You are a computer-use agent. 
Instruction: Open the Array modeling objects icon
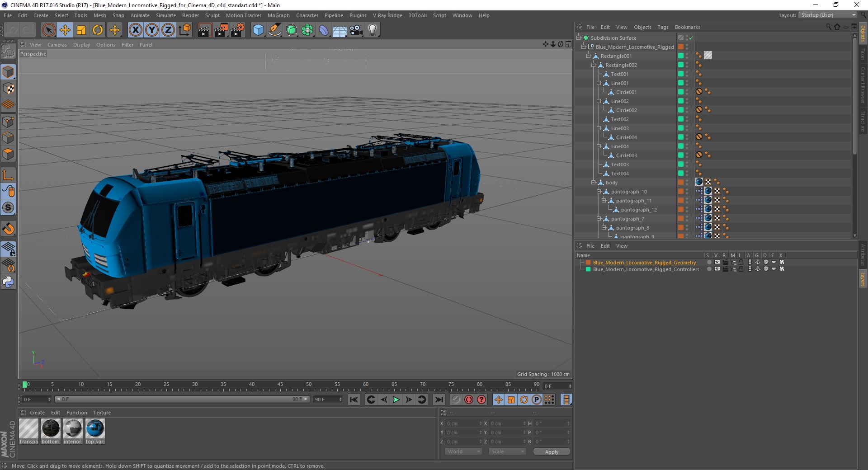(x=308, y=30)
